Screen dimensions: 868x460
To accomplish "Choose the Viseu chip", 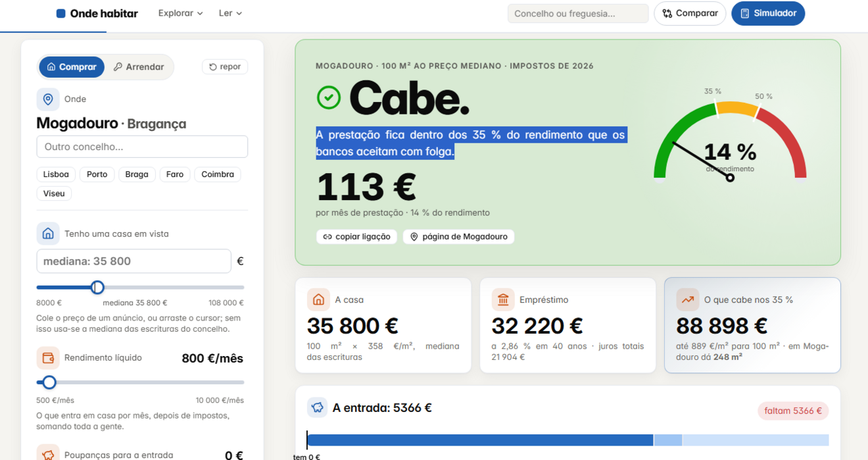I will pyautogui.click(x=54, y=193).
